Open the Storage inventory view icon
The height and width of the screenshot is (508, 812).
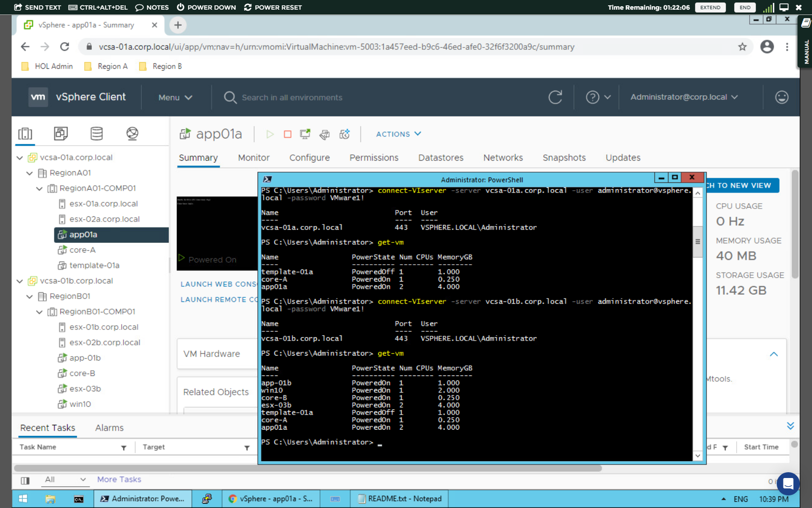click(97, 133)
